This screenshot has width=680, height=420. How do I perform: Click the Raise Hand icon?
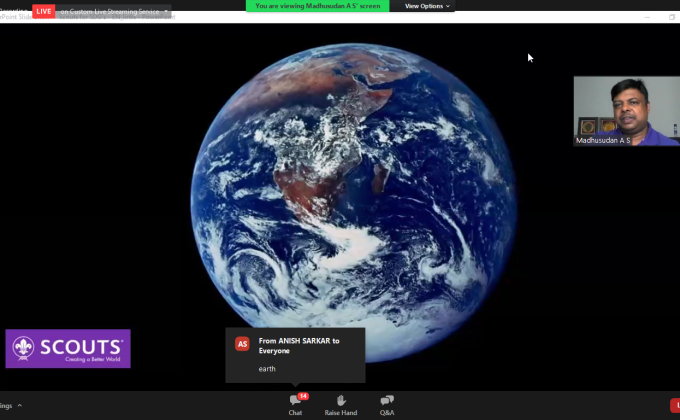click(x=341, y=400)
